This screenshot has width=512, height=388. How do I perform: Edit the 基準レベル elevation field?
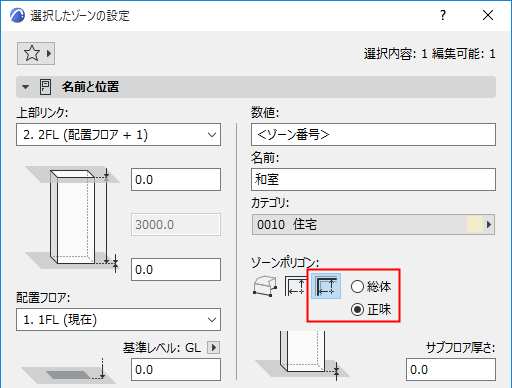[x=176, y=370]
